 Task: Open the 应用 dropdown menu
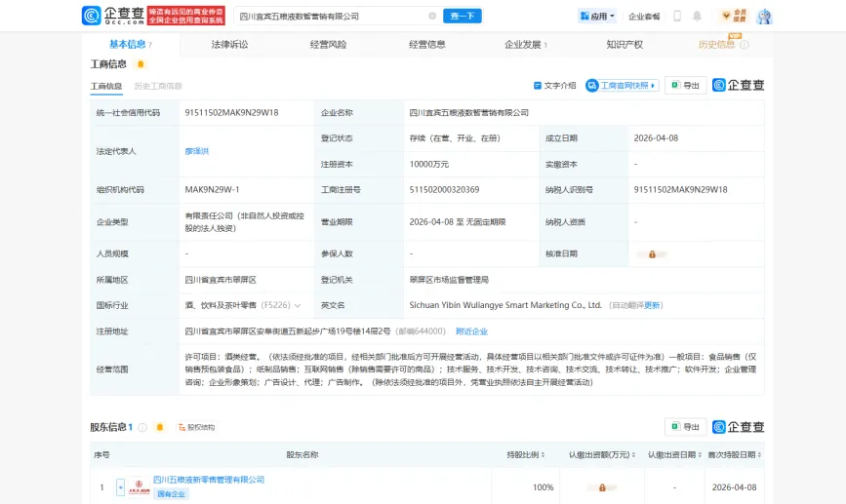click(x=597, y=17)
